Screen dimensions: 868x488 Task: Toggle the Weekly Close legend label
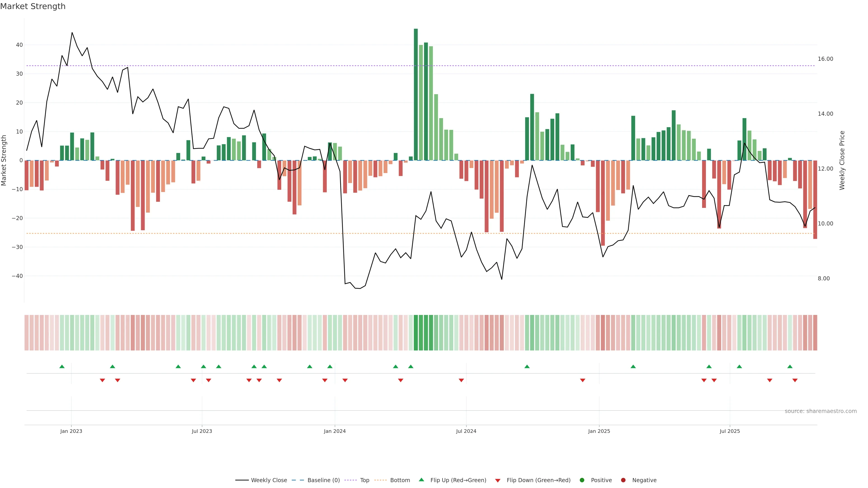269,480
